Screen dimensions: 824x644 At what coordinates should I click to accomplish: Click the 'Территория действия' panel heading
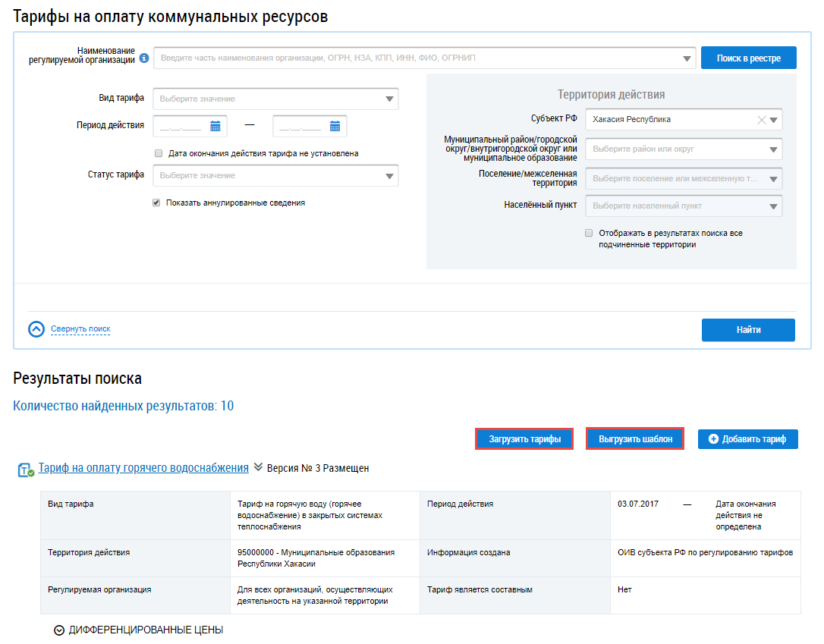coord(611,95)
